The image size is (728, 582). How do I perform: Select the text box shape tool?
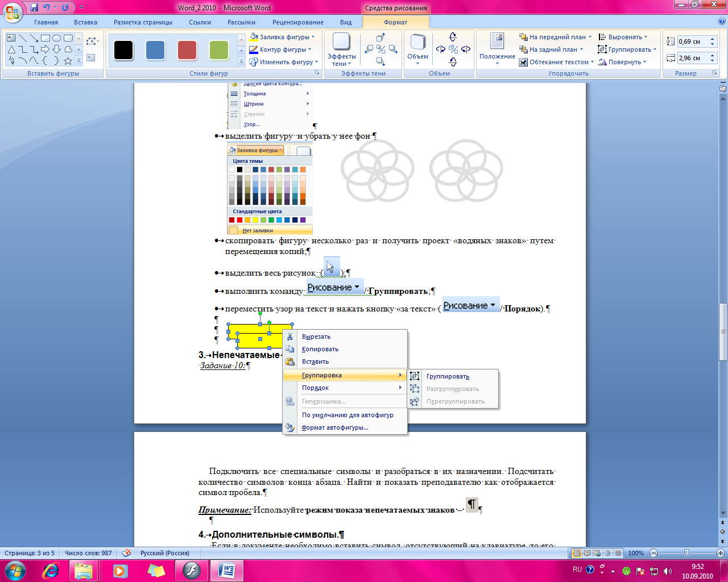[11, 38]
